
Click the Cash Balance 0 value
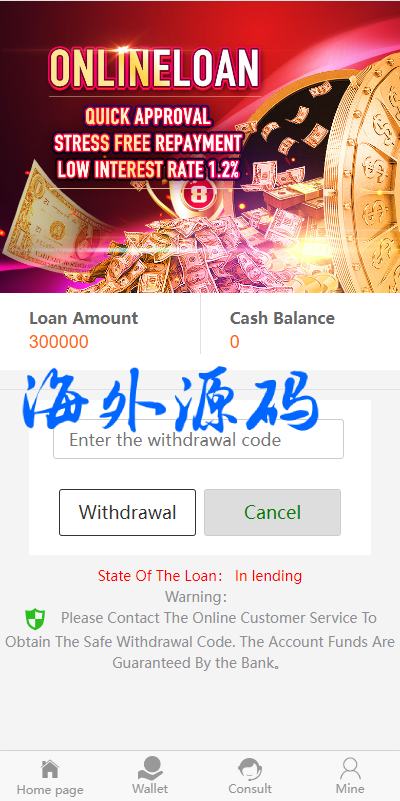(234, 342)
